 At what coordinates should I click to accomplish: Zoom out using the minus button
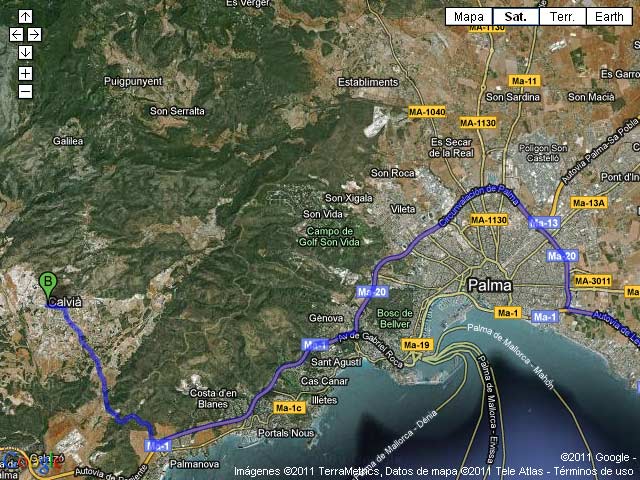tap(25, 92)
